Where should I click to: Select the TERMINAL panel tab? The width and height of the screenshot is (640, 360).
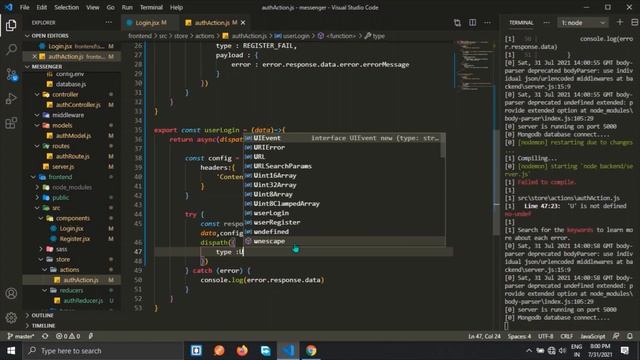click(x=521, y=23)
